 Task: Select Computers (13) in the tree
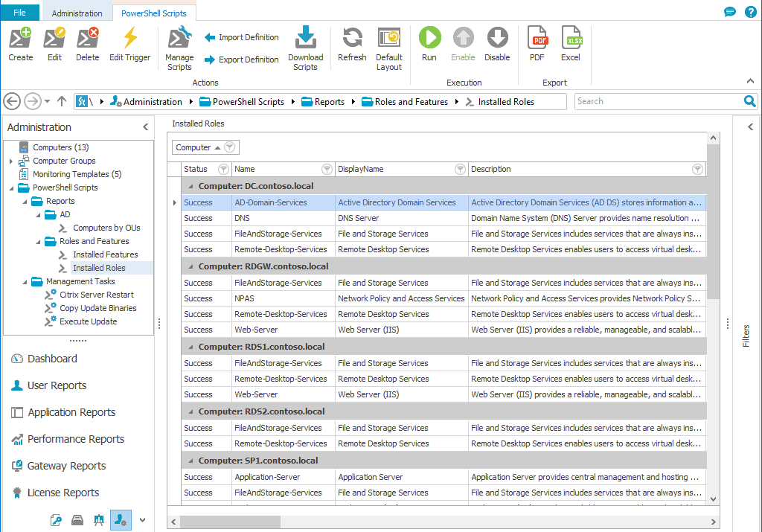60,147
